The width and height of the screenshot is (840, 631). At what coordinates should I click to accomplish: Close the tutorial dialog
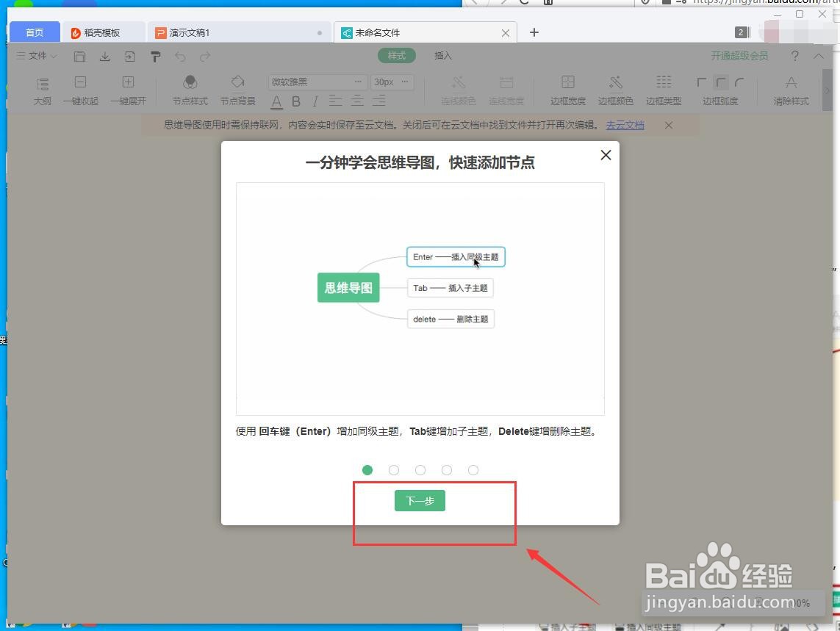click(606, 155)
